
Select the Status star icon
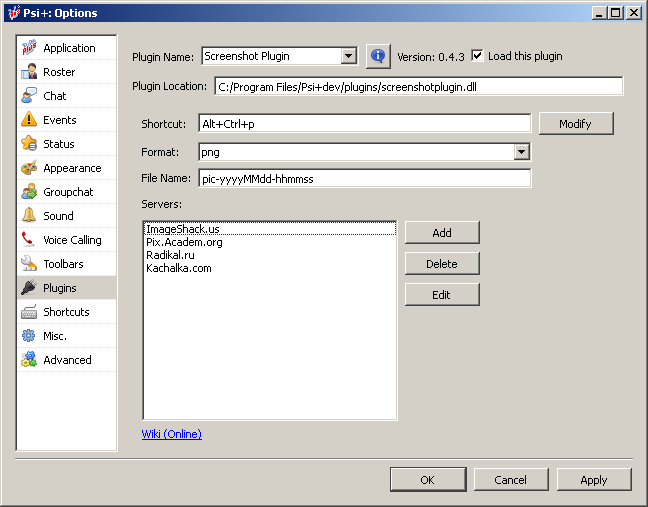click(x=29, y=144)
